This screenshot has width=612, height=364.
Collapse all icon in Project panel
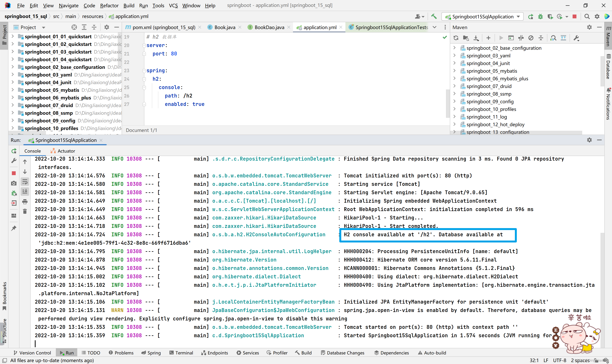pos(94,27)
